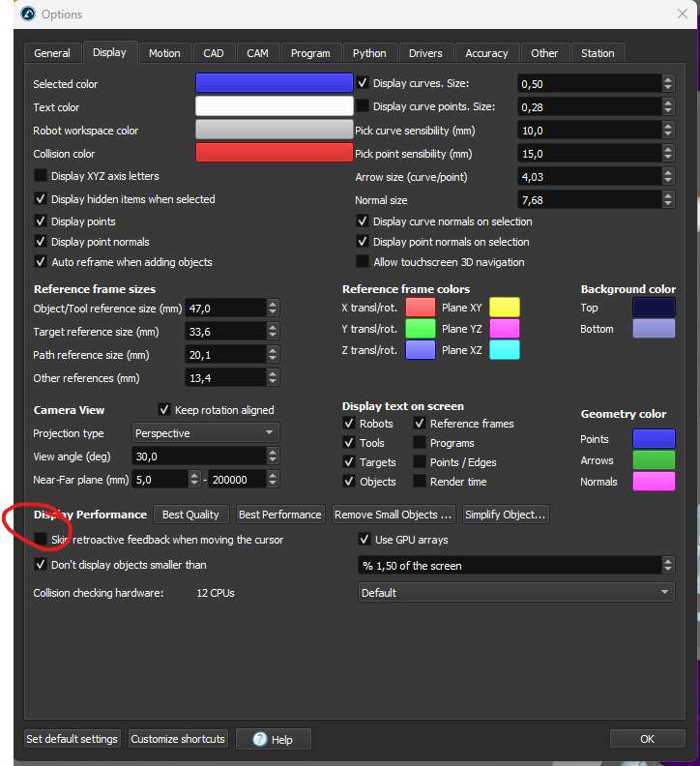Increase Display curves size with up arrow

tap(668, 79)
